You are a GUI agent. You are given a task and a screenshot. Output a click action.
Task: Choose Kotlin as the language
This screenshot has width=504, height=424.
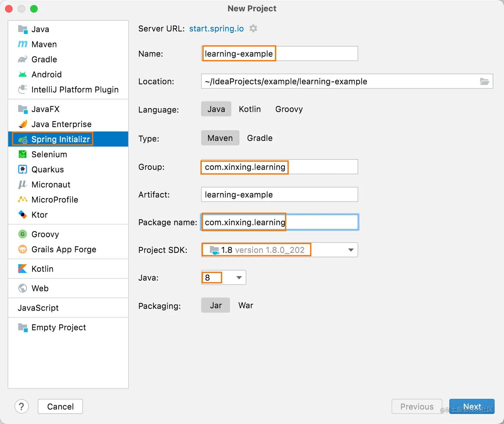(250, 109)
